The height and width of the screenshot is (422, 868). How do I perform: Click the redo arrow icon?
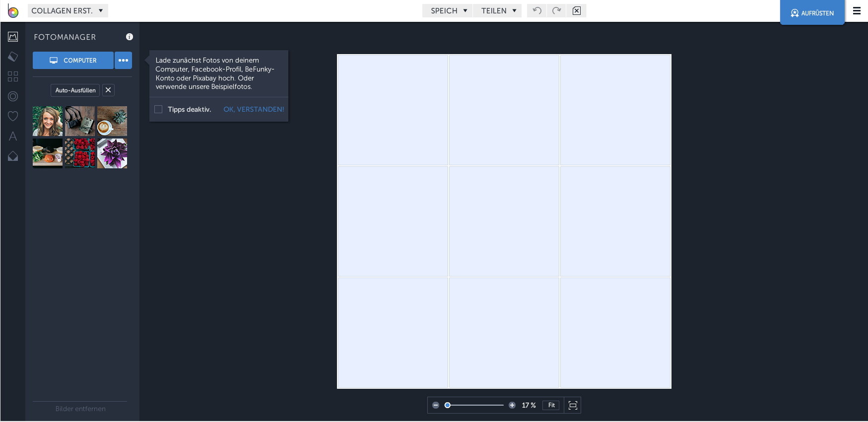556,10
